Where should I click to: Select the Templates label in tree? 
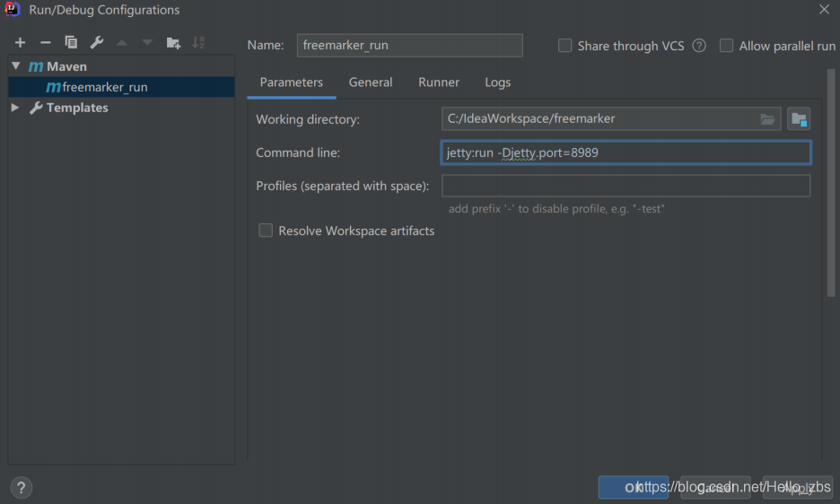point(77,108)
